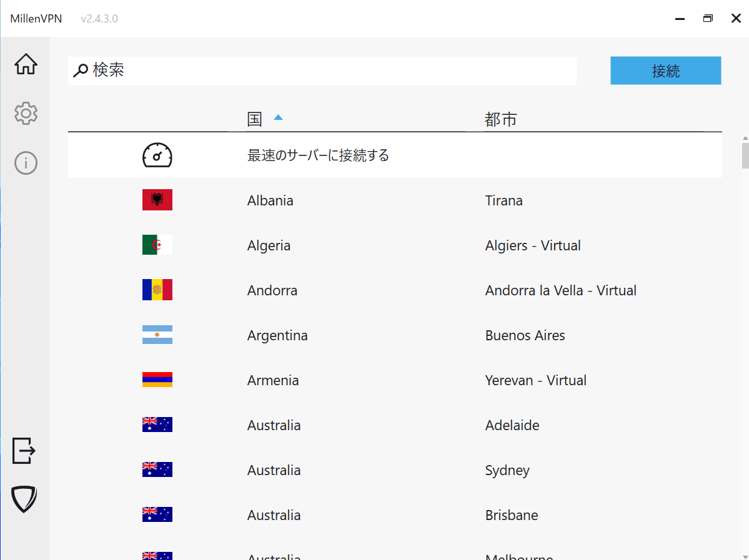Click the speedometer fastest server icon

coord(157,155)
